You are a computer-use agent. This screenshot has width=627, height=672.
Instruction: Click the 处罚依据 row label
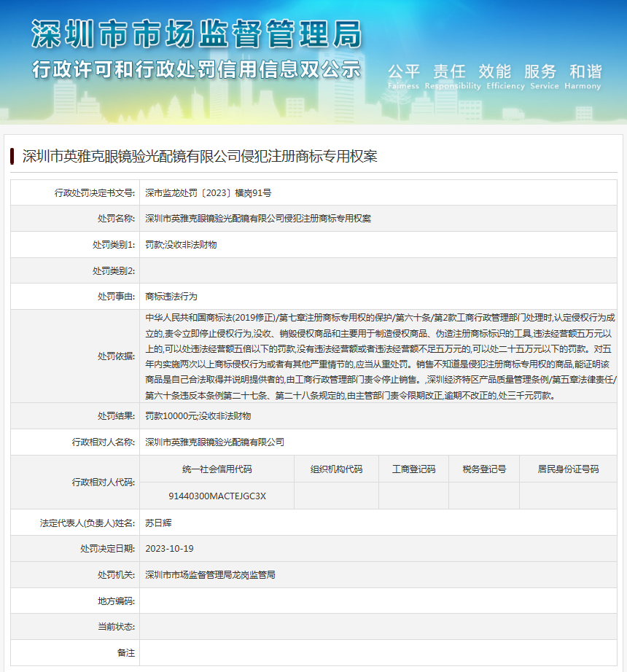coord(116,356)
